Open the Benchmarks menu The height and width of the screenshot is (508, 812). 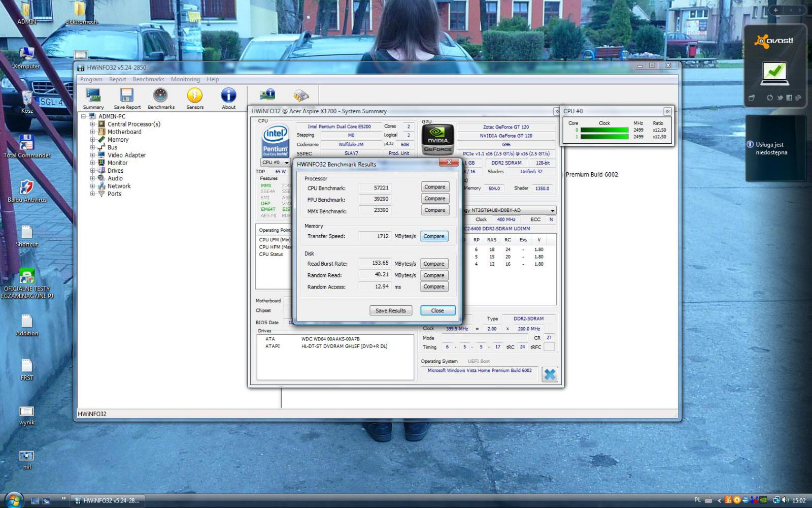pyautogui.click(x=148, y=79)
